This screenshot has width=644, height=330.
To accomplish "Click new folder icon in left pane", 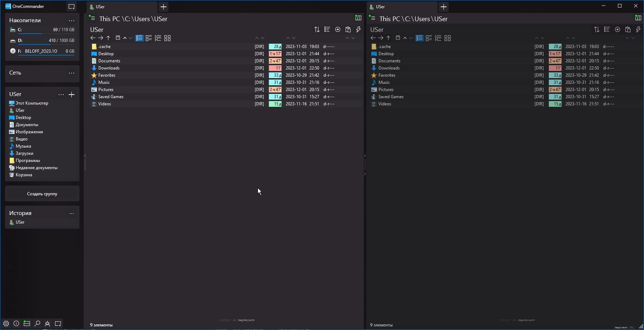I will (x=118, y=38).
